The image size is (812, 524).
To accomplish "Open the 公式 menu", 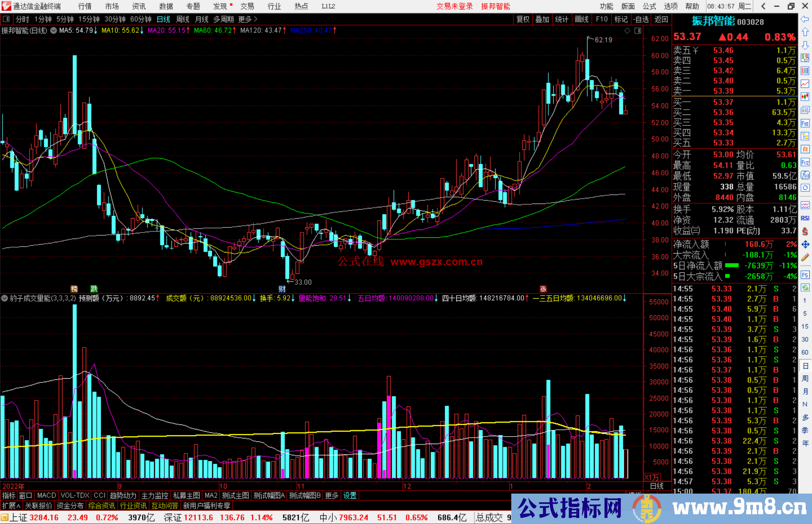I will coord(649,6).
